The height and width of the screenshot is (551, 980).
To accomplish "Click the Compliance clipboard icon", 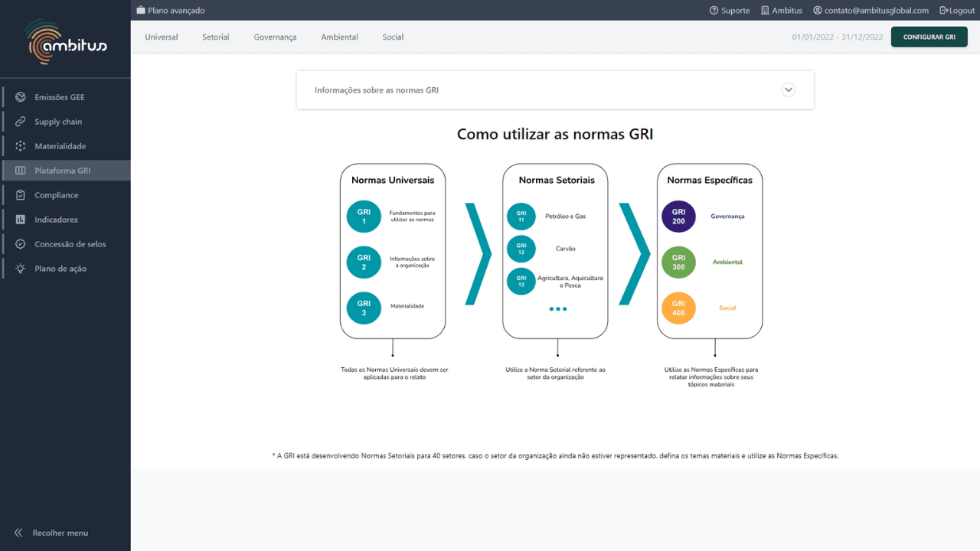I will coord(21,195).
